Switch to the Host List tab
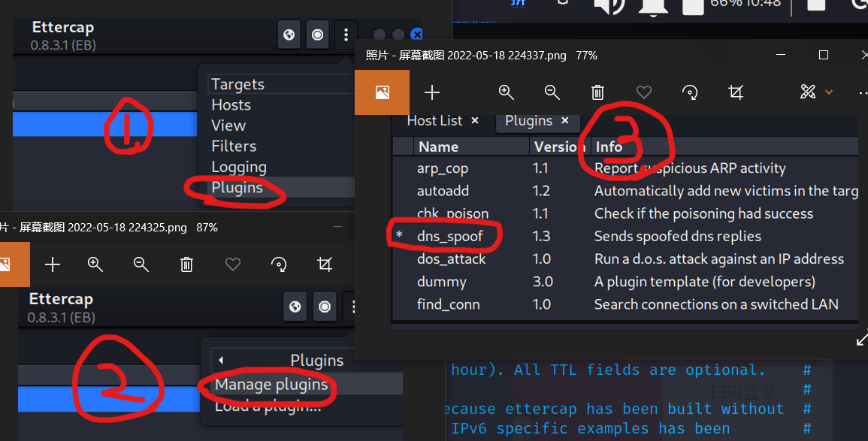 434,121
